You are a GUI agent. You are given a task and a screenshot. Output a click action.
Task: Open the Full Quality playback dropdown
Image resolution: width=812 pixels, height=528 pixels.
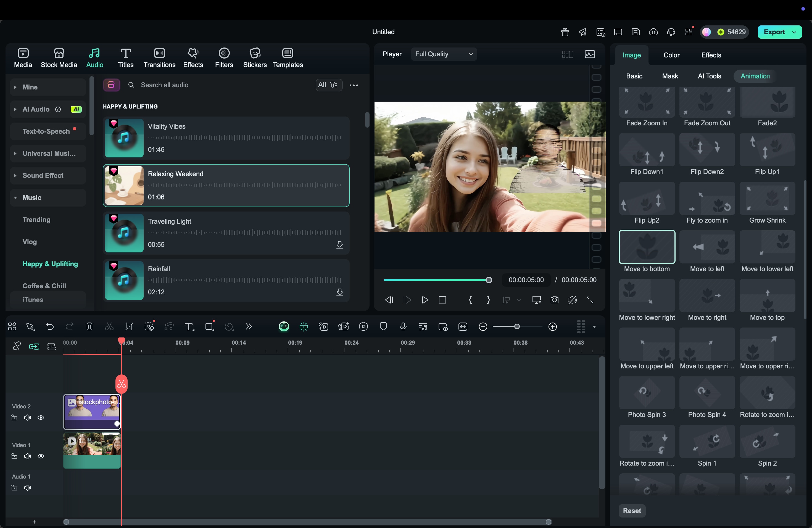(x=444, y=54)
